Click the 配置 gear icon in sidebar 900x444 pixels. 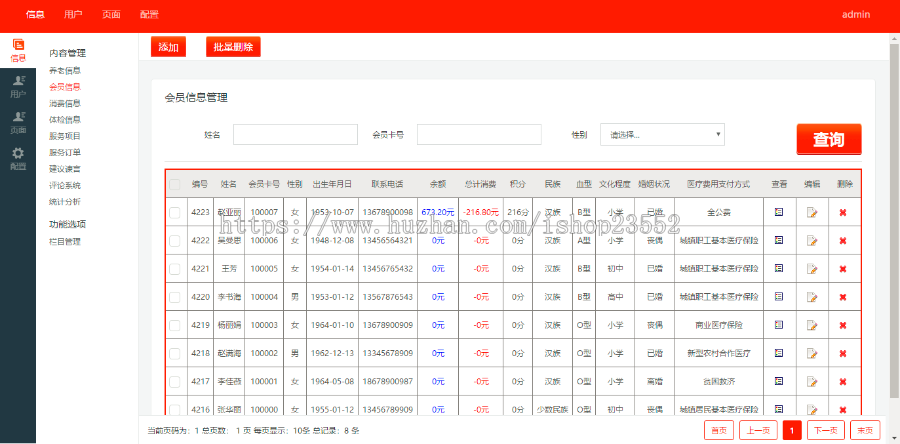[18, 158]
